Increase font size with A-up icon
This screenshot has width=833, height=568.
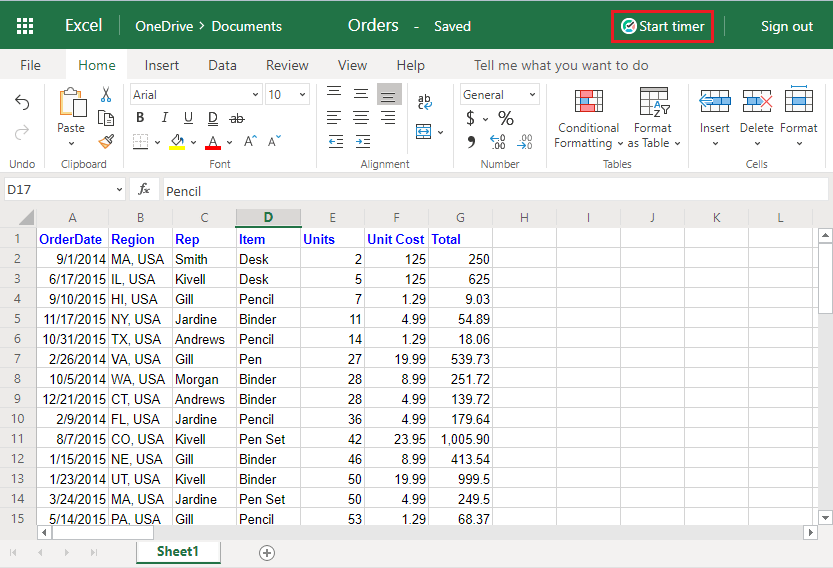coord(250,141)
